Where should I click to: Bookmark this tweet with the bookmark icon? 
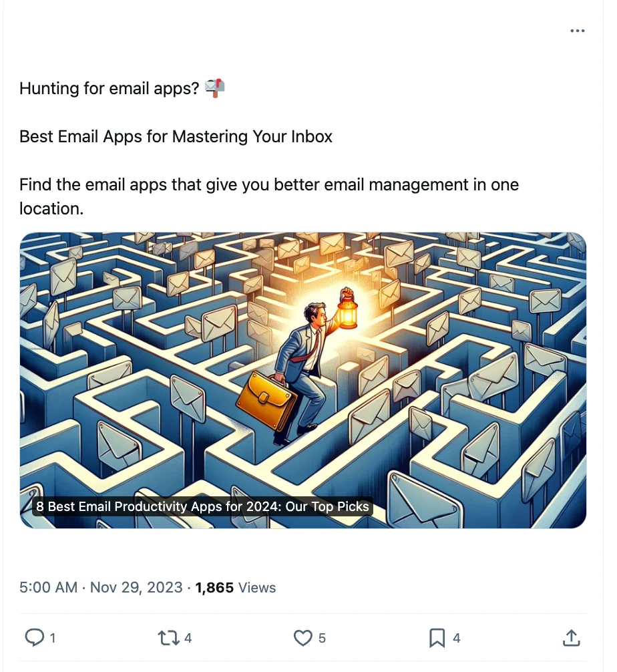click(437, 638)
